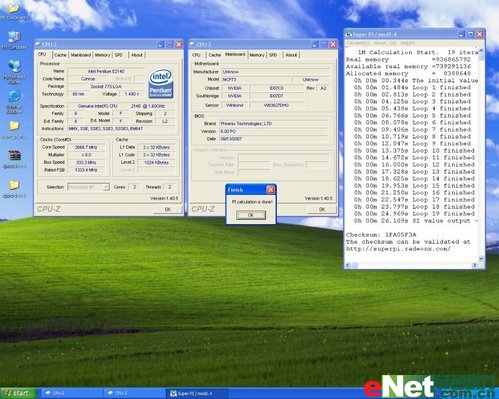The width and height of the screenshot is (499, 399).
Task: Open the Calculate menu in Super PI
Action: pos(358,43)
